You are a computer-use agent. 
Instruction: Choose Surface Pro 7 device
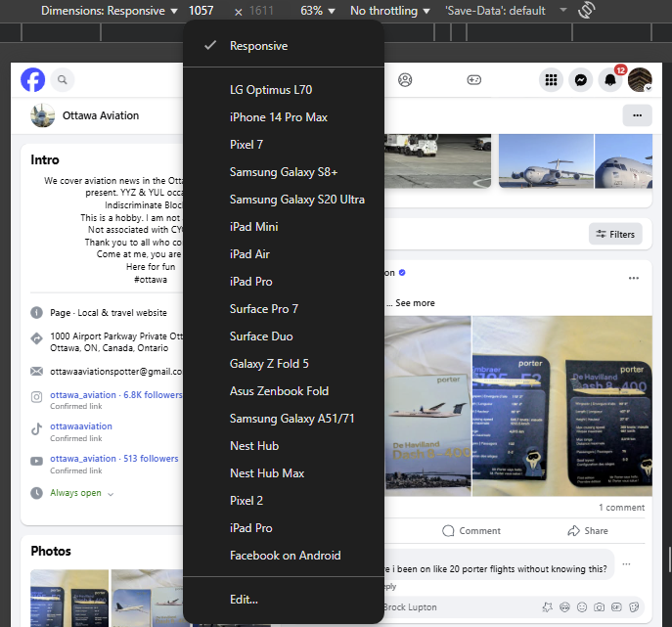(x=284, y=309)
